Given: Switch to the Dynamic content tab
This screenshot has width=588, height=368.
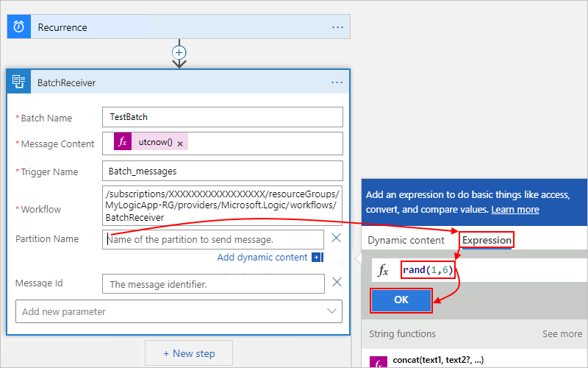Looking at the screenshot, I should [x=406, y=241].
